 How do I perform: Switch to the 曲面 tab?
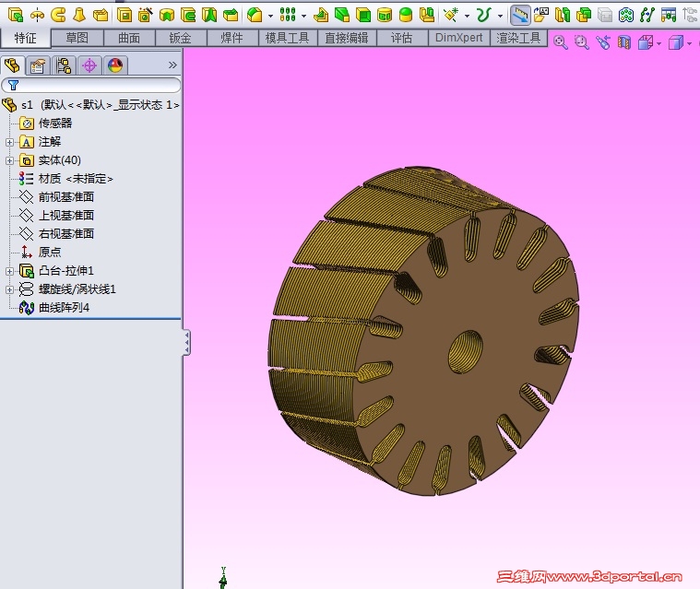coord(129,38)
